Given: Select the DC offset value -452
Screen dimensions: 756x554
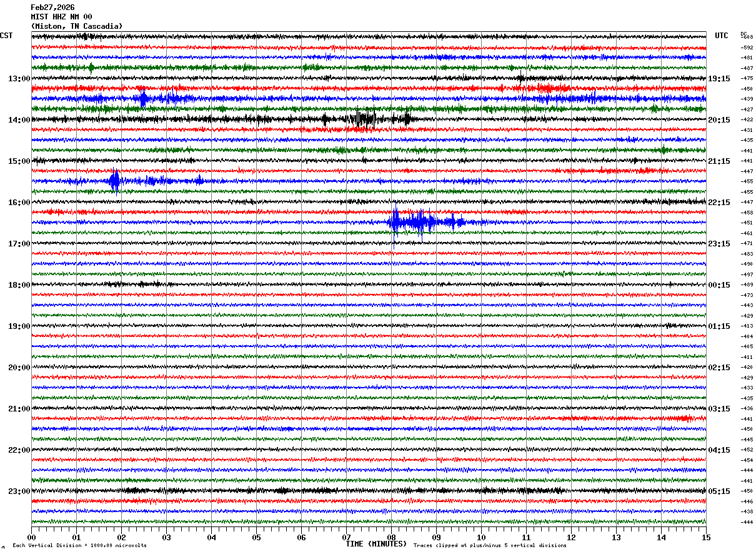Looking at the screenshot, I should click(x=747, y=450).
